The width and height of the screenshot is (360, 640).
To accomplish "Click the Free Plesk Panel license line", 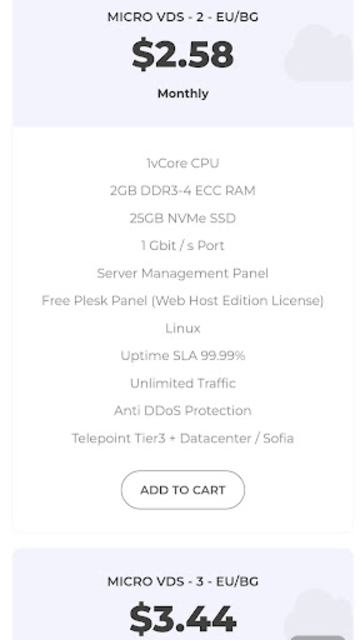I will click(x=182, y=301).
